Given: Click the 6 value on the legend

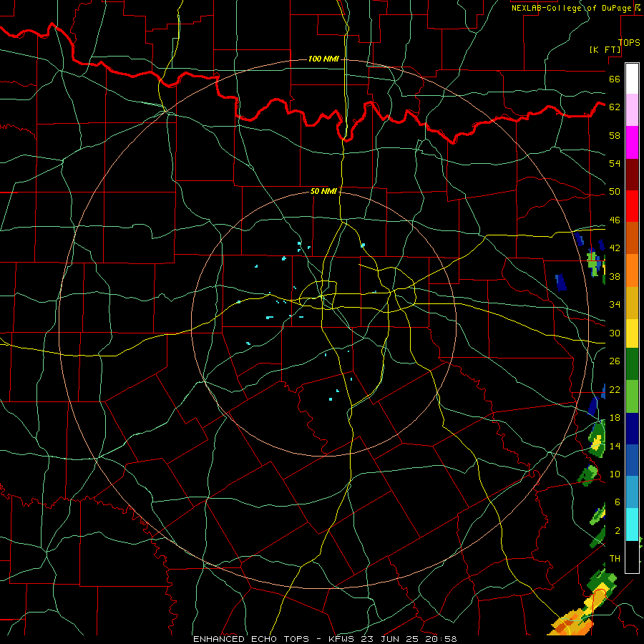Looking at the screenshot, I should pyautogui.click(x=618, y=502).
